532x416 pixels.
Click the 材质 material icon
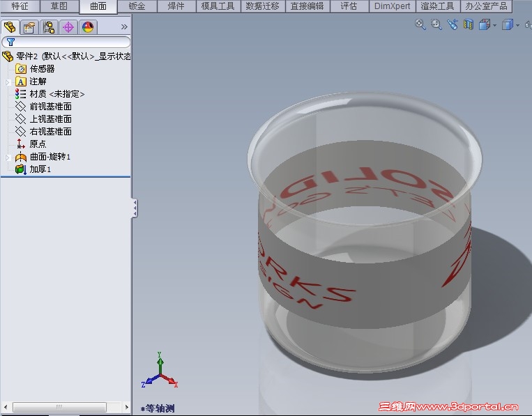coord(21,94)
